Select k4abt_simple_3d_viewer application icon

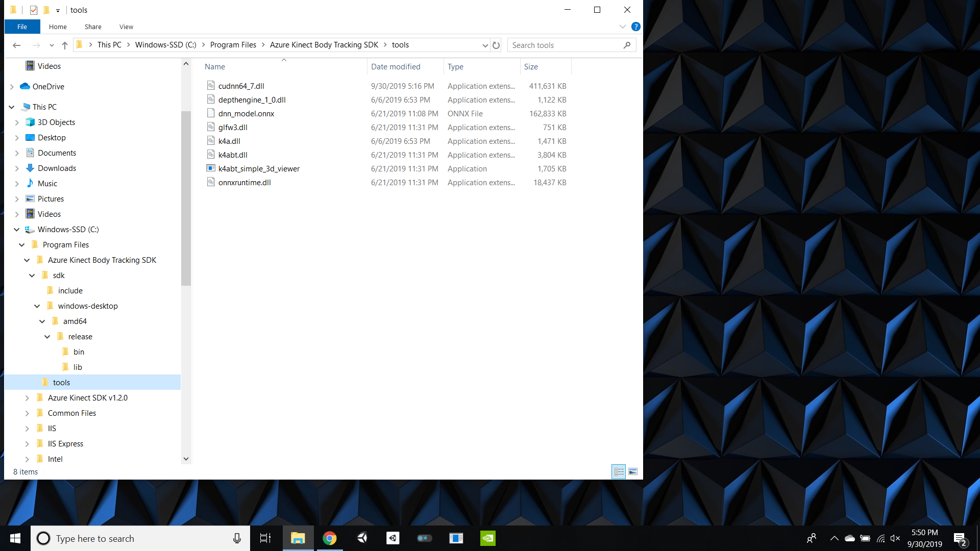pos(211,168)
